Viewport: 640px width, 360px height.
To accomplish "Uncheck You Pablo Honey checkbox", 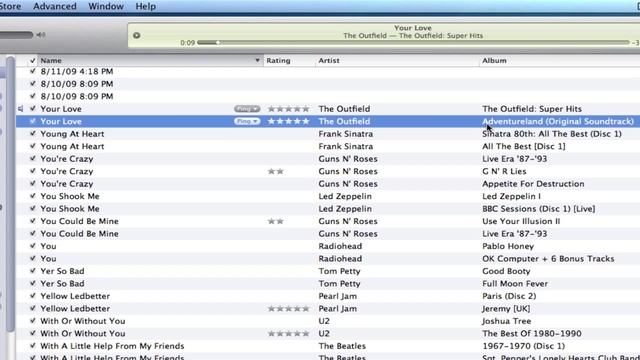I will tap(33, 246).
